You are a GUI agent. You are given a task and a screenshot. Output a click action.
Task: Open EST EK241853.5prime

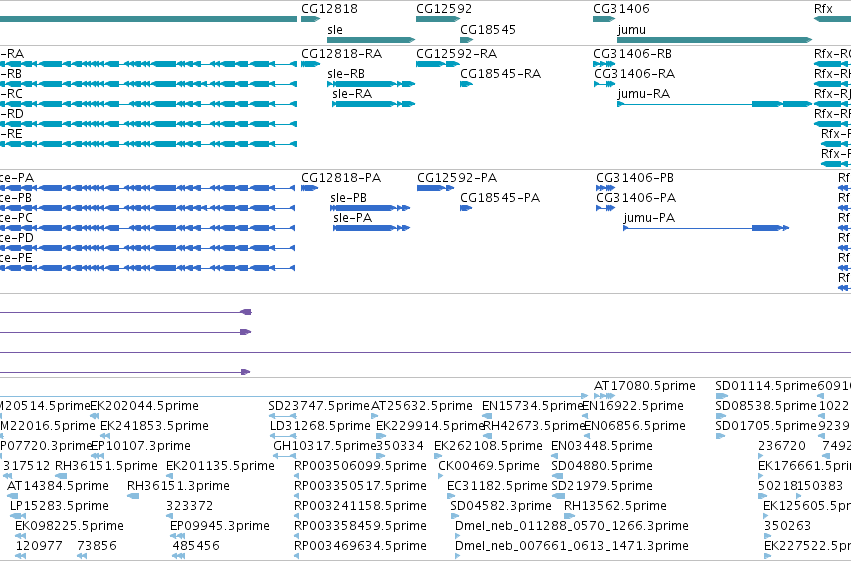click(154, 426)
